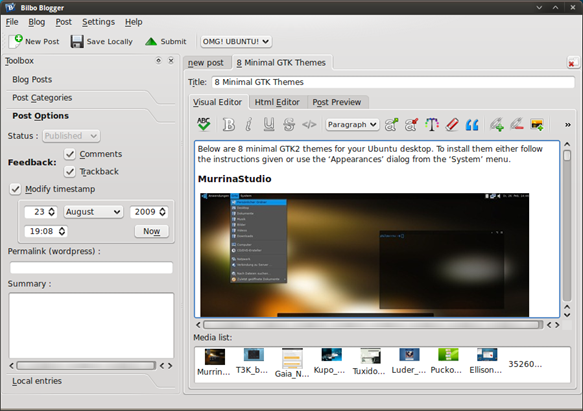Click the editor horizontal scrollbar
Image resolution: width=583 pixels, height=411 pixels.
pyautogui.click(x=373, y=325)
